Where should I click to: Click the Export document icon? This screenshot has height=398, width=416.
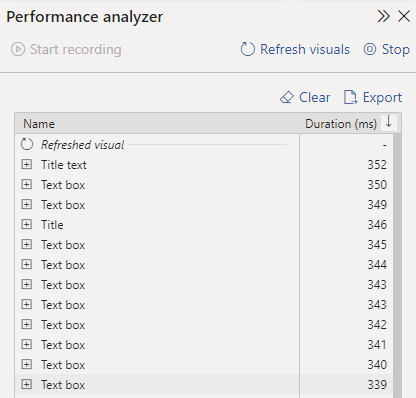click(350, 98)
